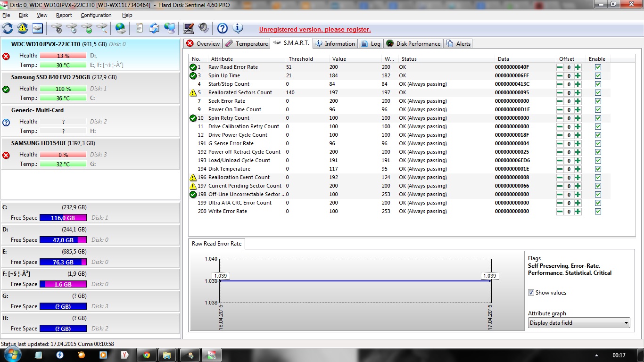Click the globe-over-disk toolbar icon

121,28
